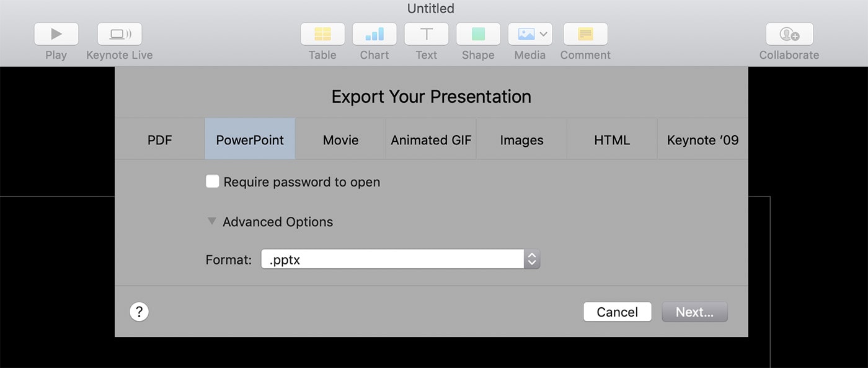
Task: Start Keynote Live from the toolbar
Action: (120, 34)
